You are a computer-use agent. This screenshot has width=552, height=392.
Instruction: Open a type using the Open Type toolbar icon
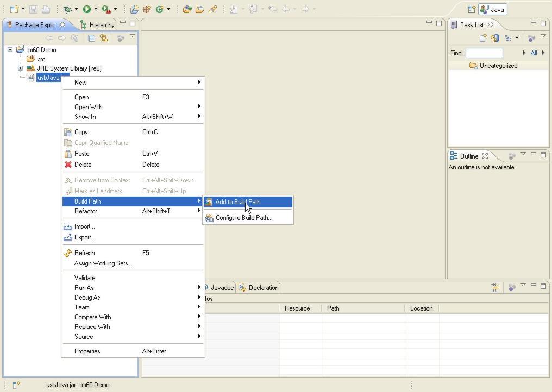(189, 9)
